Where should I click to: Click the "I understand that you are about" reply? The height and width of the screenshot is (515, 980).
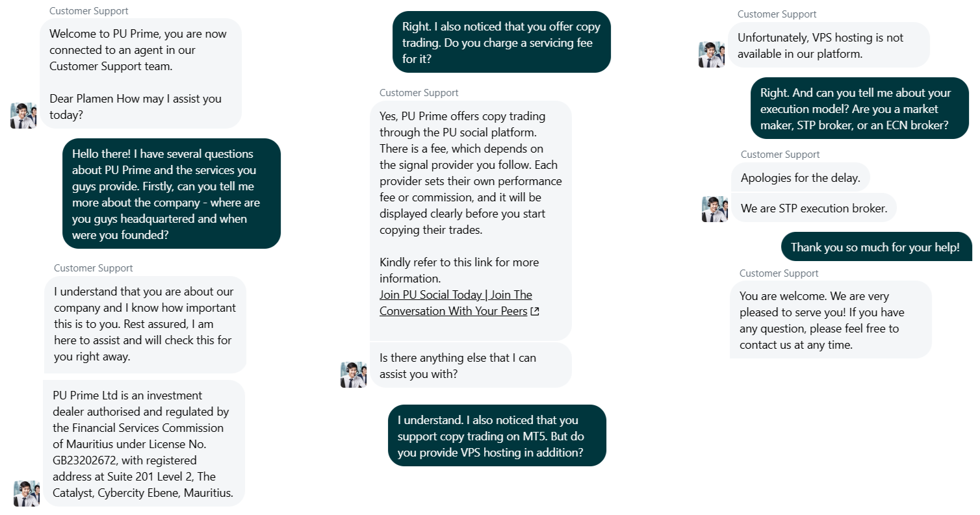[145, 324]
